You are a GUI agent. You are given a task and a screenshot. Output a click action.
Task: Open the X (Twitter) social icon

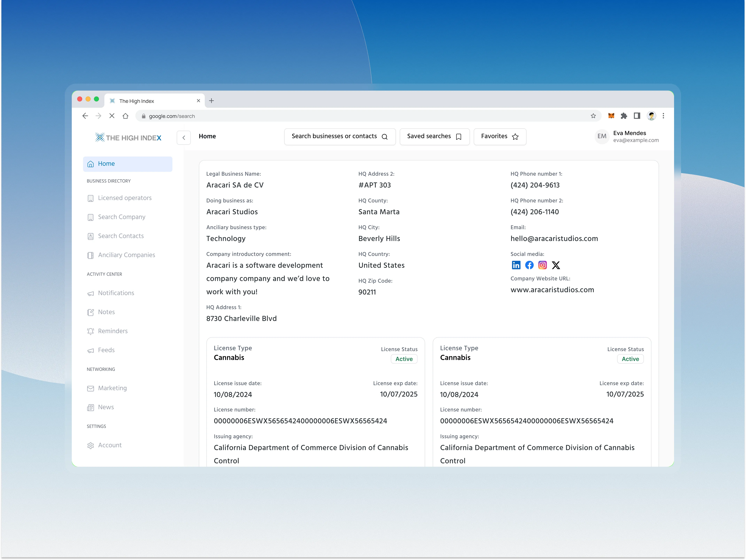pos(556,265)
